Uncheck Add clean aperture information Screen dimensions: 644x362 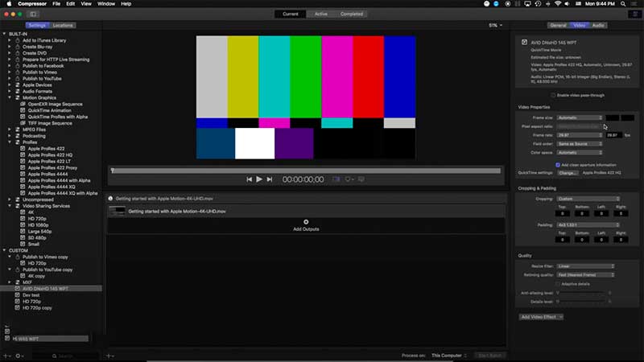click(x=558, y=164)
